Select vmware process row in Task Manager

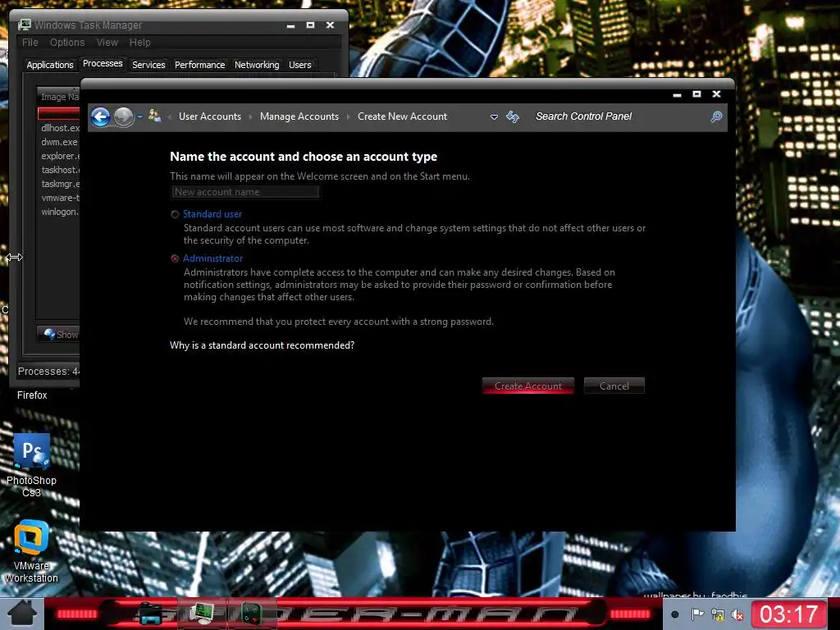tap(58, 198)
